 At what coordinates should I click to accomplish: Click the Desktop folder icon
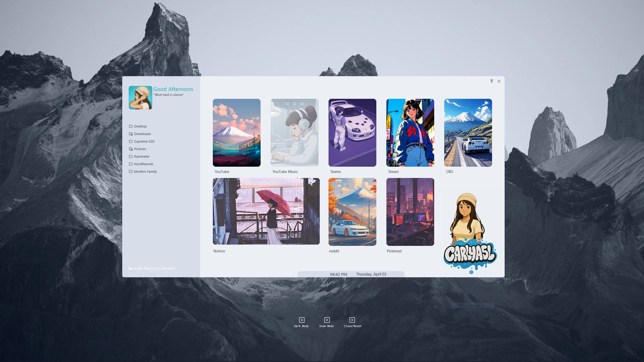tap(131, 126)
